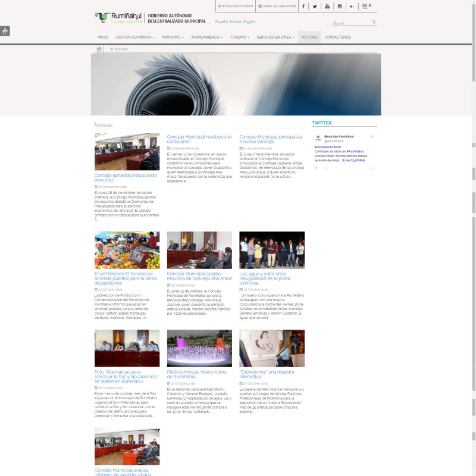Click the tweet share icon

click(326, 168)
